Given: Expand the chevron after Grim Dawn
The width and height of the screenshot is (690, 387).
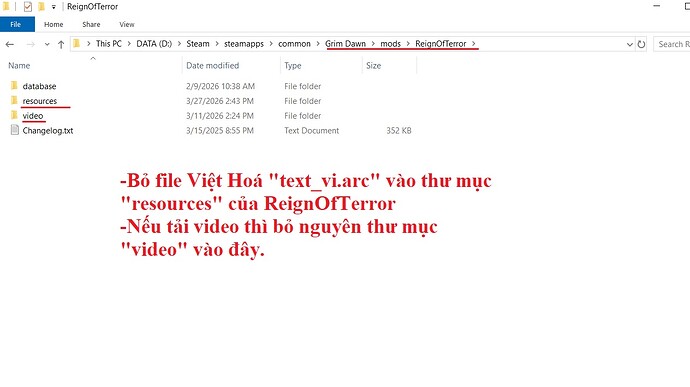Looking at the screenshot, I should pos(373,44).
